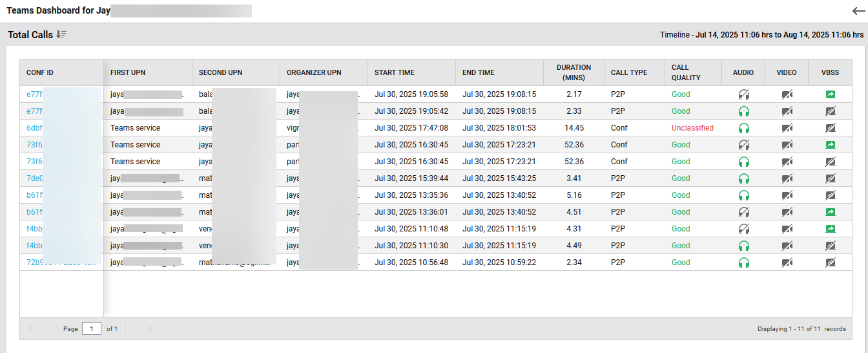The height and width of the screenshot is (353, 868).
Task: Sort by the SECOND UPN column header
Action: [236, 72]
